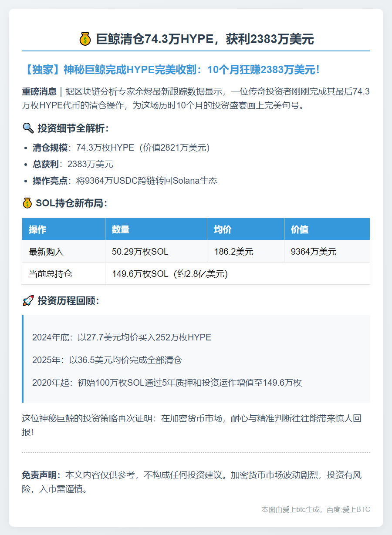Image resolution: width=392 pixels, height=535 pixels.
Task: Click the 均价 table column header
Action: tap(223, 229)
